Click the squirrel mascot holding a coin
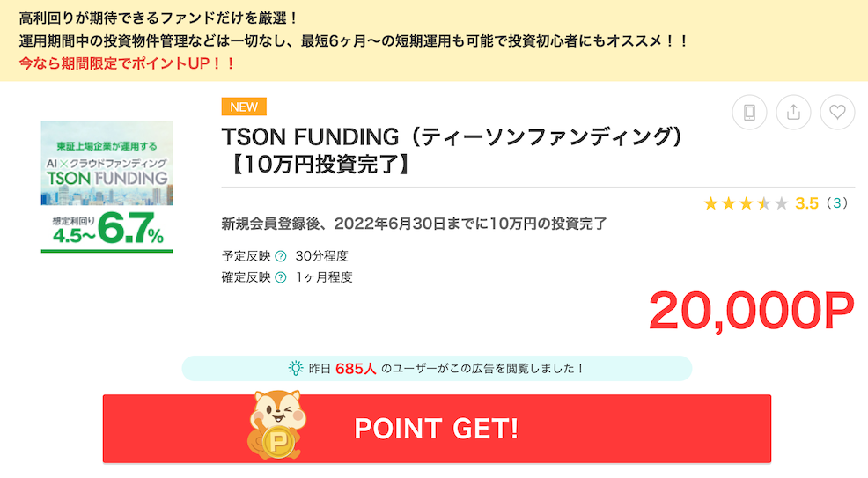 click(276, 427)
